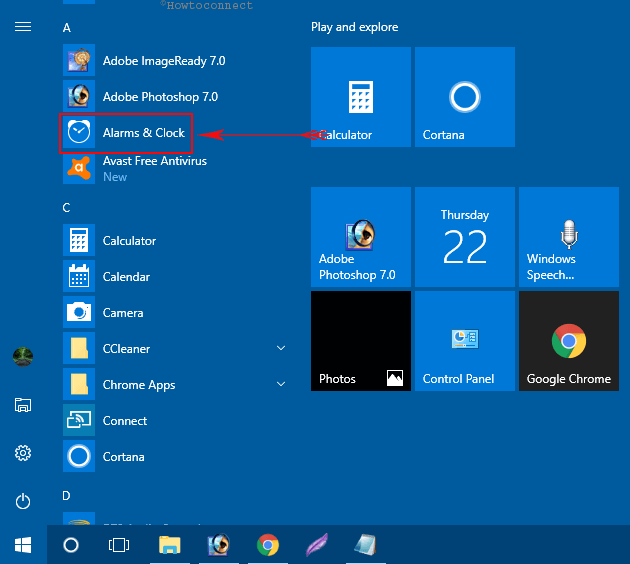Open the Windows Speech Recognition tile

click(569, 237)
